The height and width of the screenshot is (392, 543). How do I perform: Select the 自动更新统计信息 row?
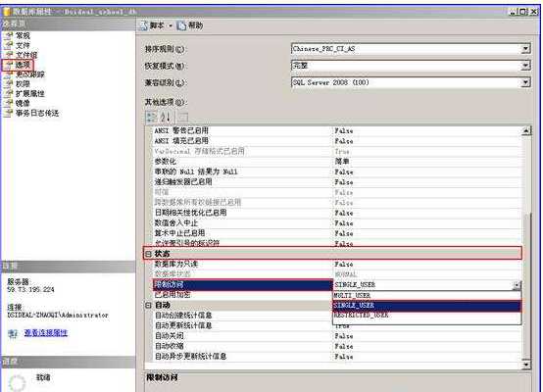click(242, 325)
